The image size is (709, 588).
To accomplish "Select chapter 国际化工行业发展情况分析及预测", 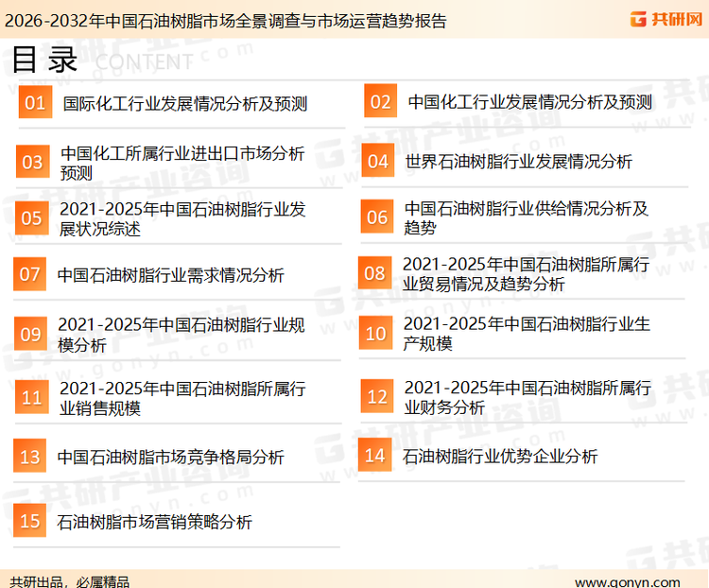I will 185,104.
